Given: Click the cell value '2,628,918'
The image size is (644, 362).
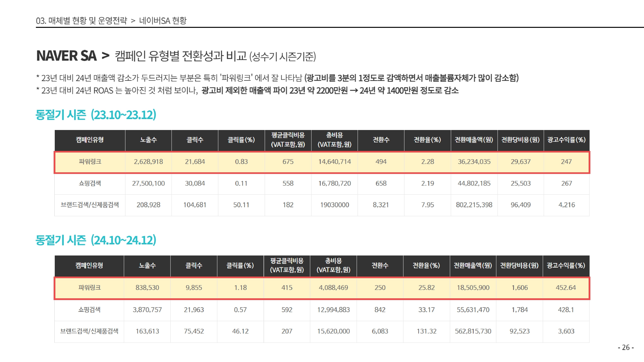Looking at the screenshot, I should point(148,162).
